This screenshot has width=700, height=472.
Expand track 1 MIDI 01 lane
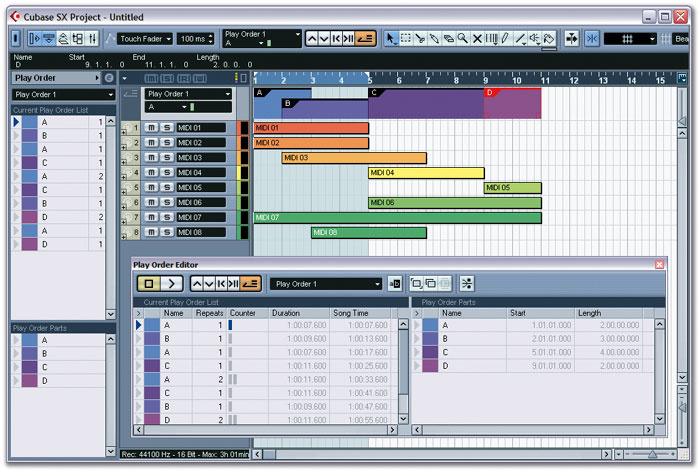tap(124, 132)
